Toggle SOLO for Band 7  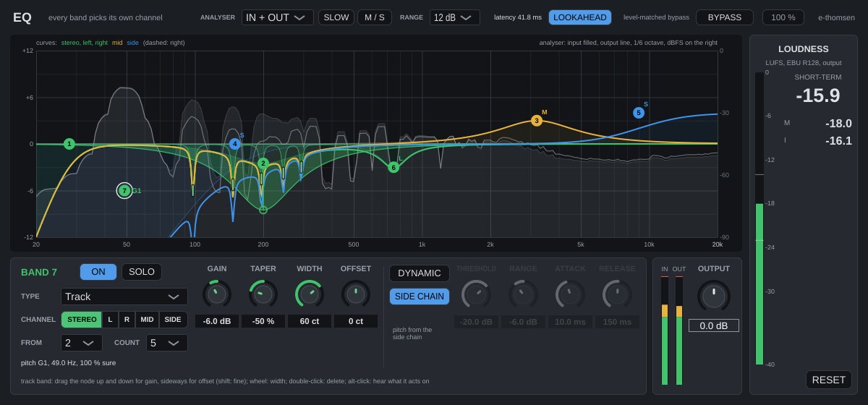[142, 272]
